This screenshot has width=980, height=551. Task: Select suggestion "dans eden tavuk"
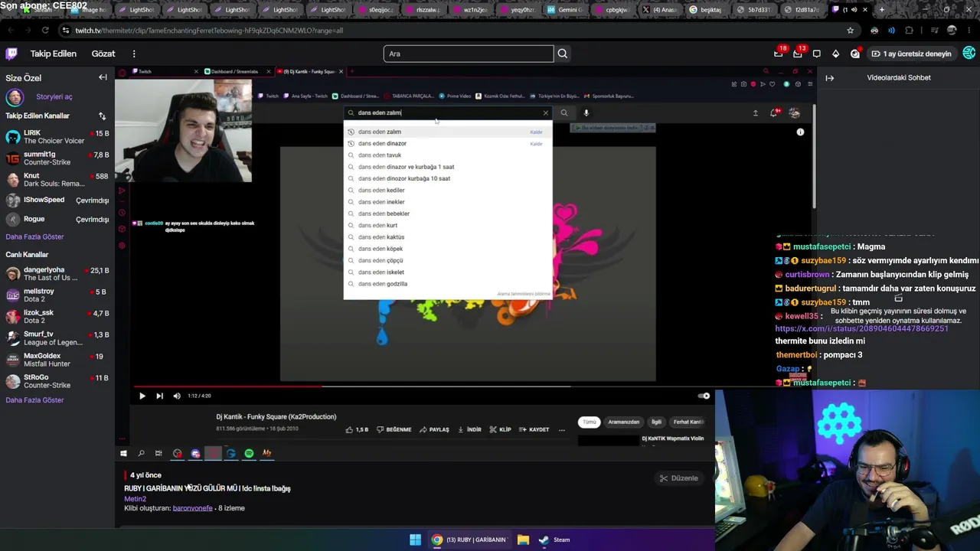point(447,155)
